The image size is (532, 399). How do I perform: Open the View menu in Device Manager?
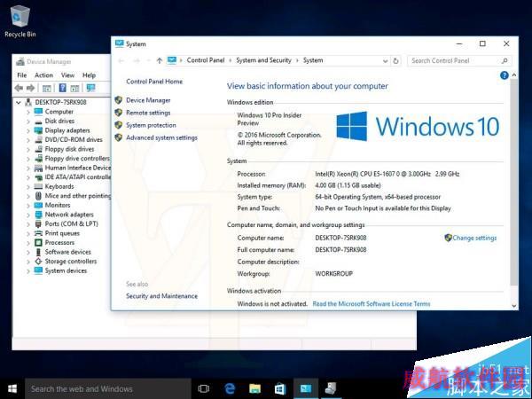pos(67,75)
